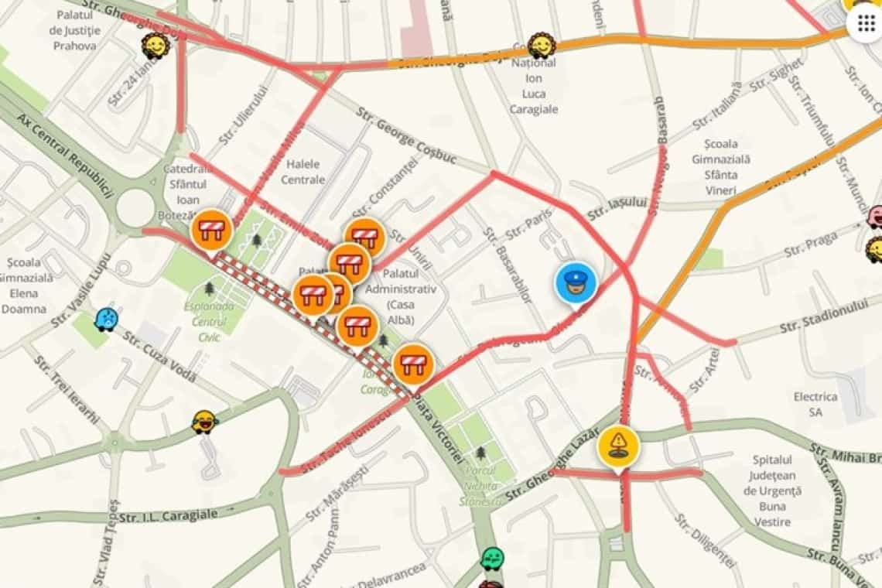Click the Spitalul Județean de Urgență label
882x588 pixels.
[x=772, y=491]
